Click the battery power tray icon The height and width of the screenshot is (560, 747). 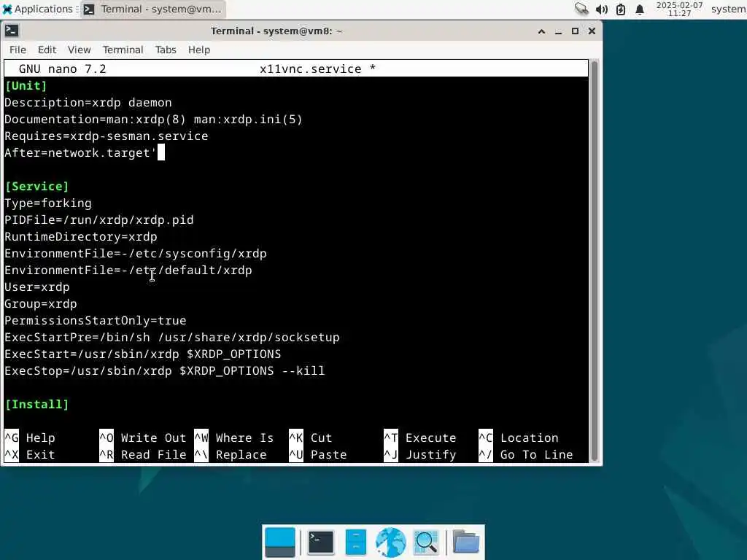[x=621, y=9]
